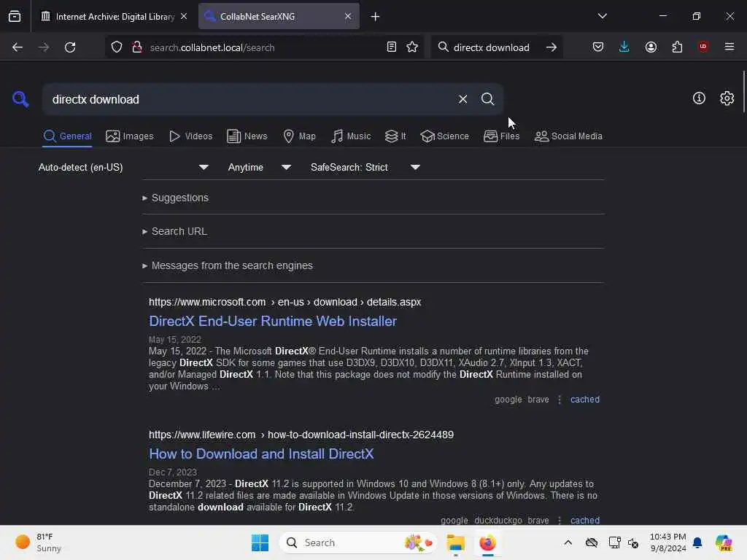
Task: Click the microsoft.com result URL
Action: (x=285, y=302)
